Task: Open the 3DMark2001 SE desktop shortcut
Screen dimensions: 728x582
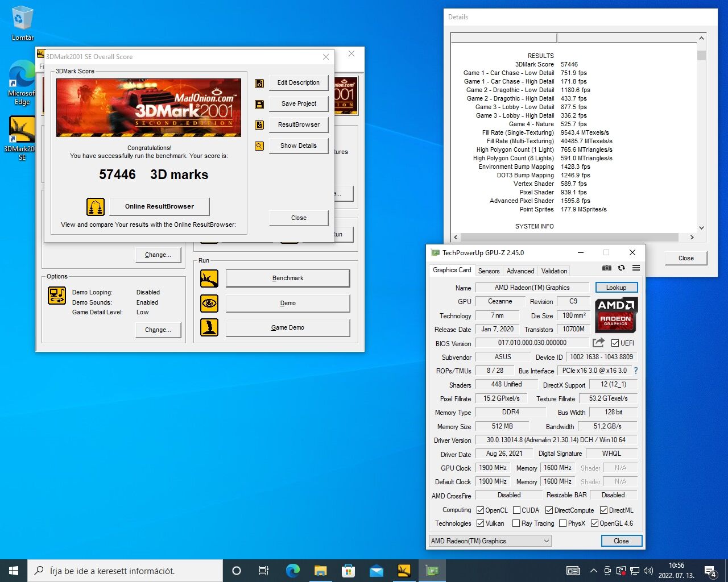Action: pos(22,138)
